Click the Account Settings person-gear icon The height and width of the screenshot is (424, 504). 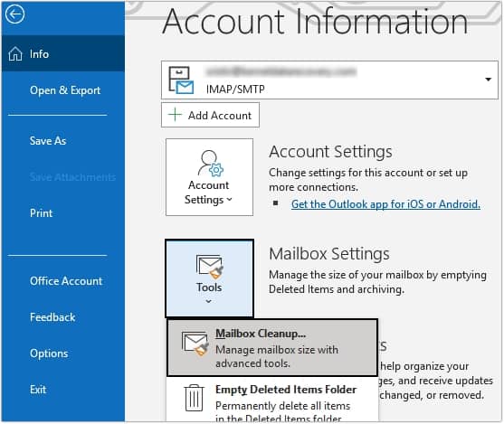[x=210, y=163]
